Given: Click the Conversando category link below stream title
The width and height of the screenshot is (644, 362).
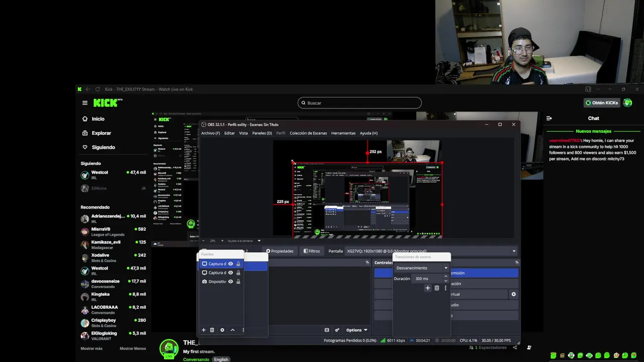Looking at the screenshot, I should tap(196, 359).
